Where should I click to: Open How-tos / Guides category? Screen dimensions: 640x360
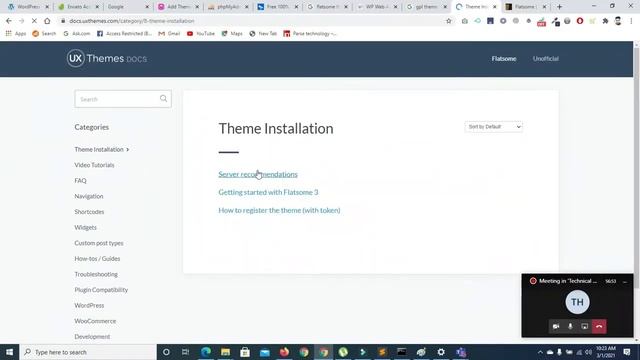pos(97,258)
